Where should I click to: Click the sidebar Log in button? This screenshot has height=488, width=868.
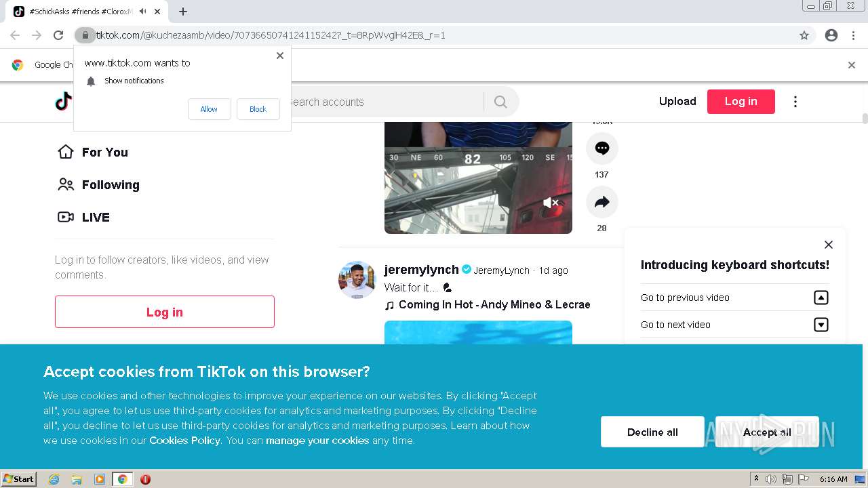[x=165, y=312]
